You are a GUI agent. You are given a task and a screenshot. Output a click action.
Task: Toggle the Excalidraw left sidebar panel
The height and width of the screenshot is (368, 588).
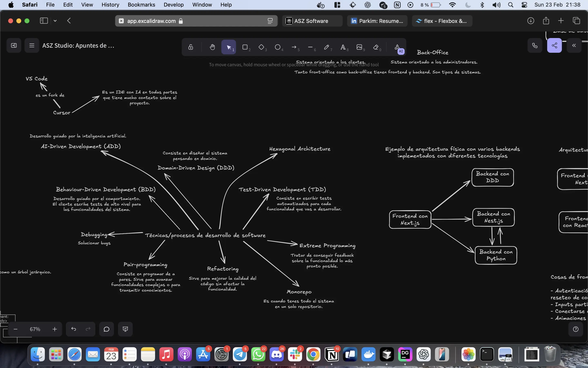pos(14,46)
